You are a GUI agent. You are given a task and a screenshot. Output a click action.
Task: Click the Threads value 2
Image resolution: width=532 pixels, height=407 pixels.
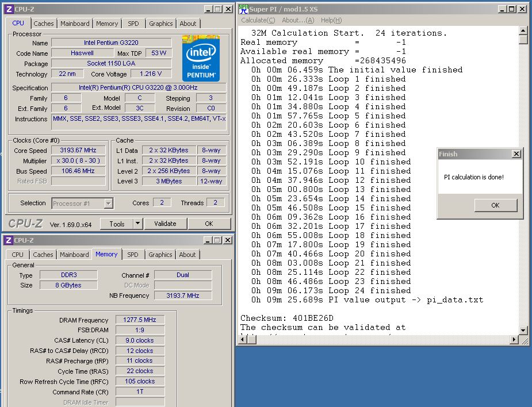(x=216, y=202)
